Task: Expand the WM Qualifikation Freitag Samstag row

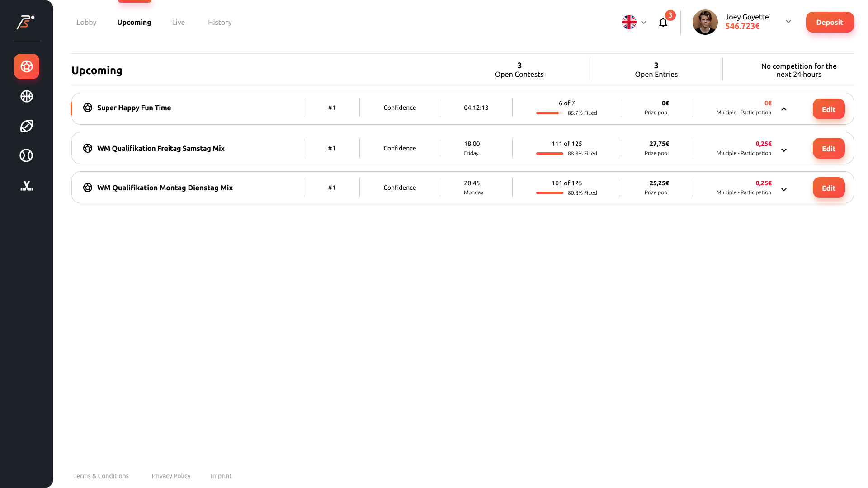Action: [784, 150]
